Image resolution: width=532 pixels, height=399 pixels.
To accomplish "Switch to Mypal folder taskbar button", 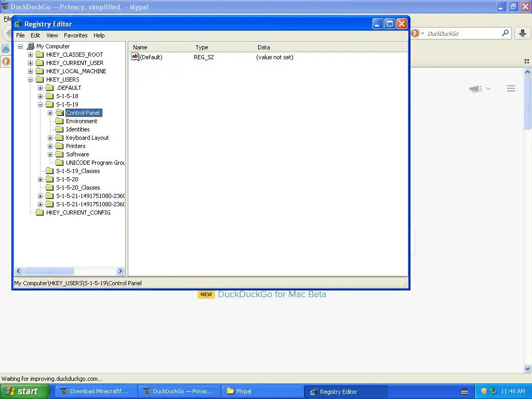I will (x=262, y=391).
